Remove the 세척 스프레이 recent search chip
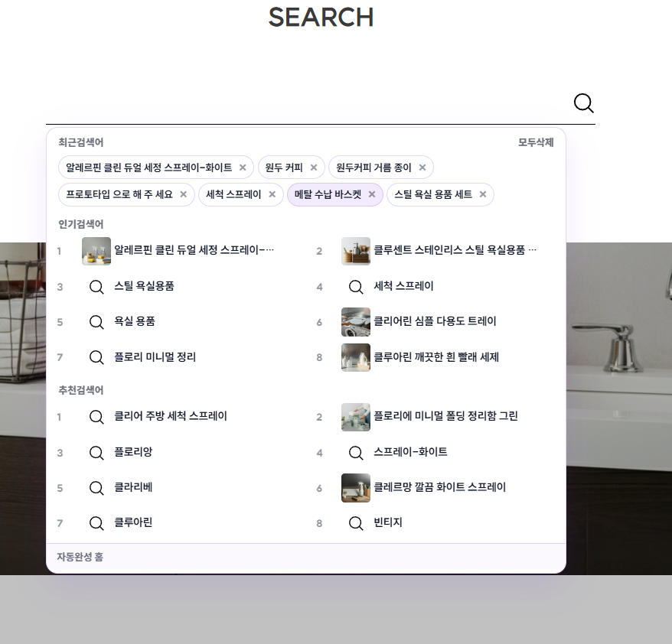672x644 pixels. [x=272, y=195]
